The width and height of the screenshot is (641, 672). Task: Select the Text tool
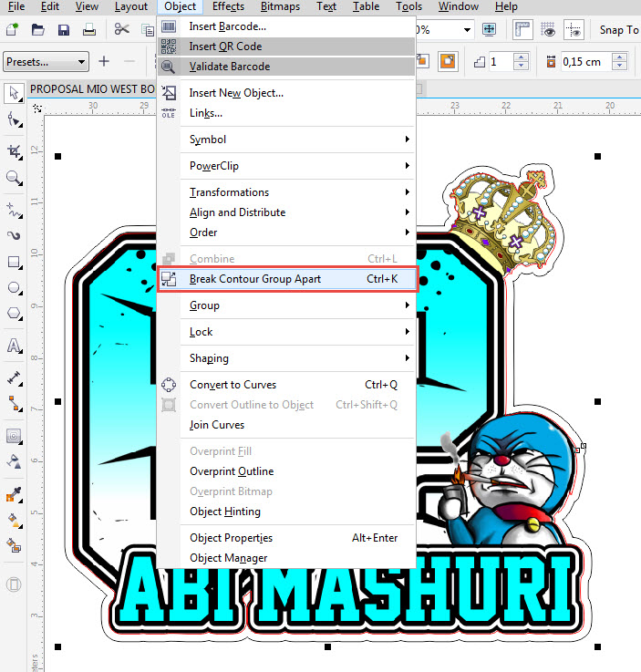coord(14,346)
